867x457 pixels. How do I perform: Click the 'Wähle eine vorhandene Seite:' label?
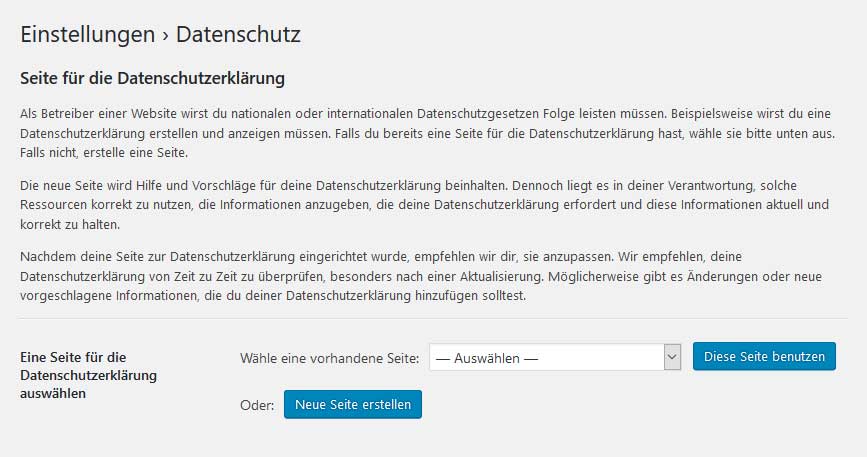click(330, 357)
